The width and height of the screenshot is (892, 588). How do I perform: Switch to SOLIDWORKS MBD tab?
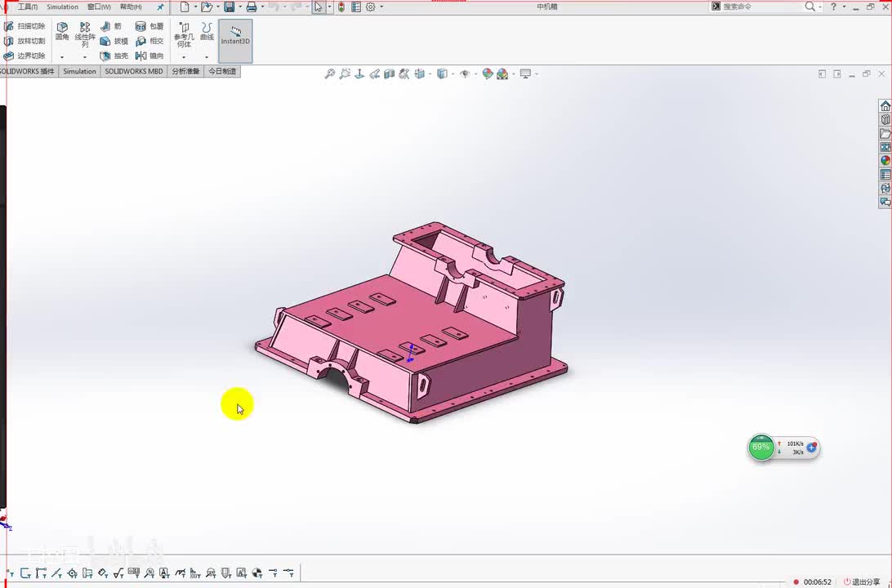134,71
